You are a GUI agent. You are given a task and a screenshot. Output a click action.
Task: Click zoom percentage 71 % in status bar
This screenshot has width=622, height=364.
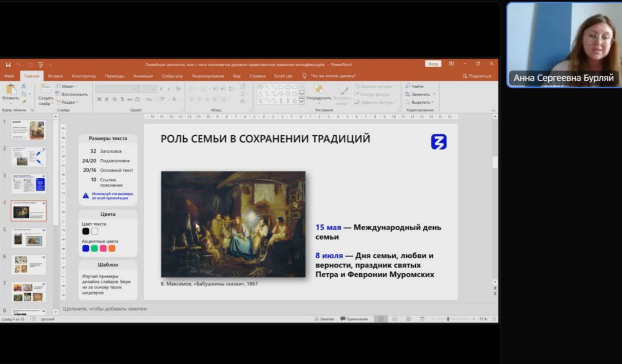coord(483,319)
